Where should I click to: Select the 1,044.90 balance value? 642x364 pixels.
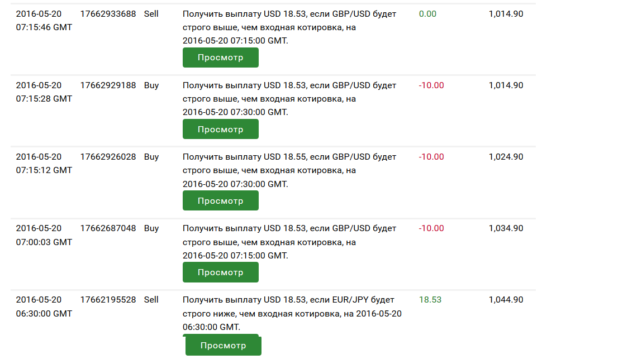pyautogui.click(x=506, y=300)
